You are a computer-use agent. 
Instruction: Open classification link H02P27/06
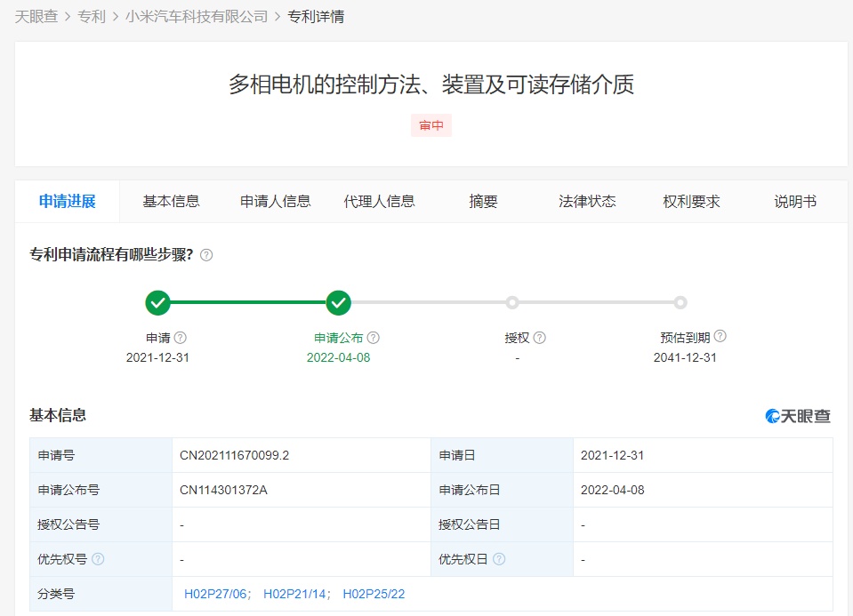tap(215, 594)
